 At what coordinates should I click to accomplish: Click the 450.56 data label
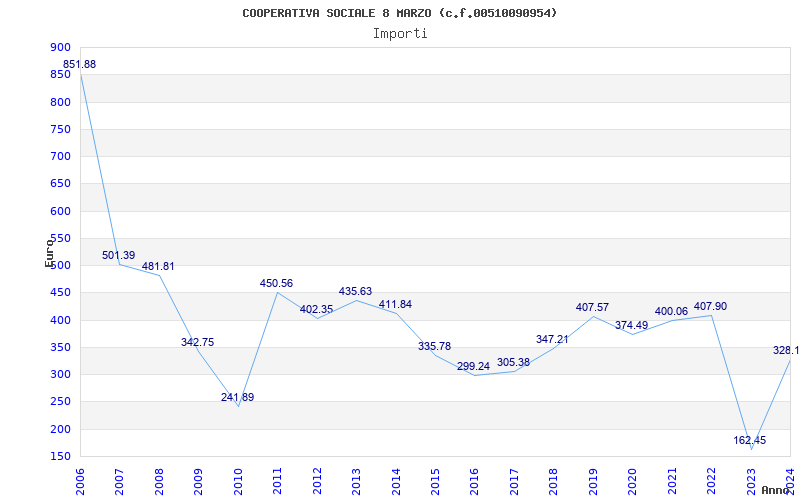[277, 283]
